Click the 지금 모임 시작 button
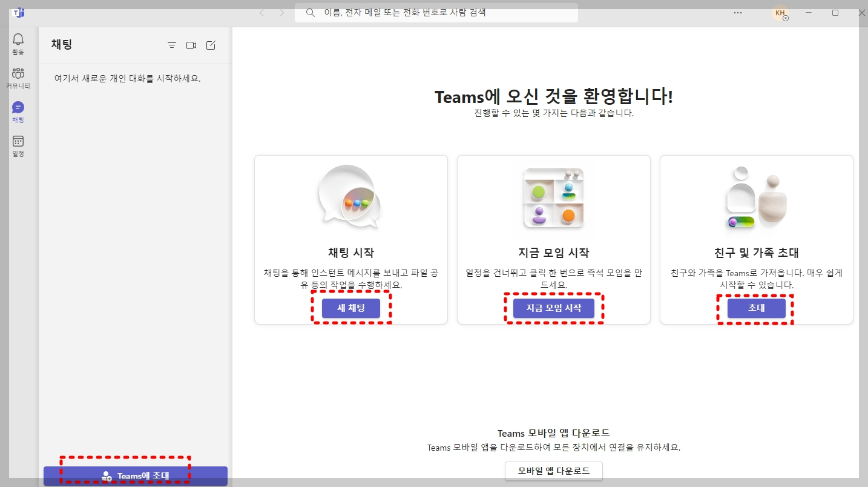The width and height of the screenshot is (868, 487). tap(554, 308)
